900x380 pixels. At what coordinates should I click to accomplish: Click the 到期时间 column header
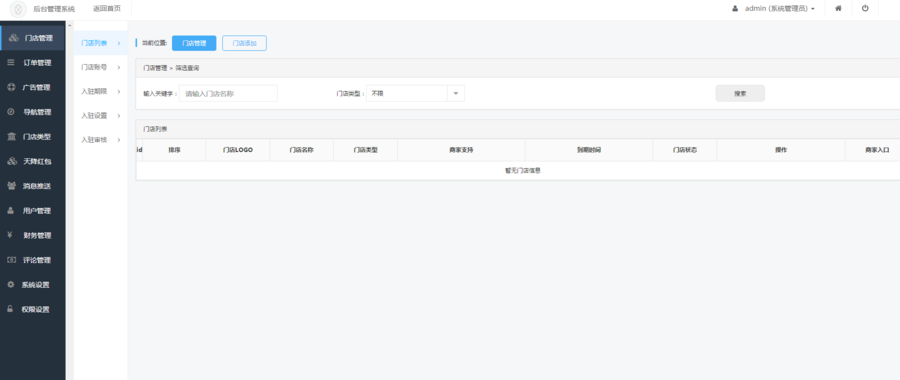[x=589, y=150]
